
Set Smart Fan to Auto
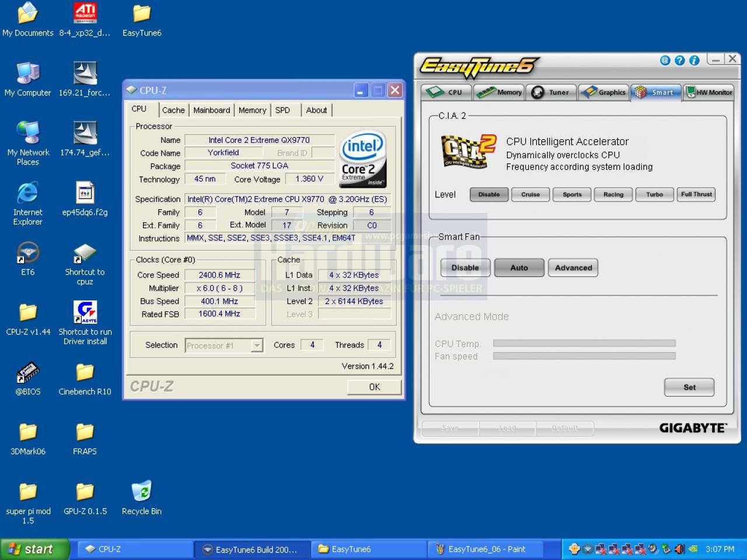point(519,268)
